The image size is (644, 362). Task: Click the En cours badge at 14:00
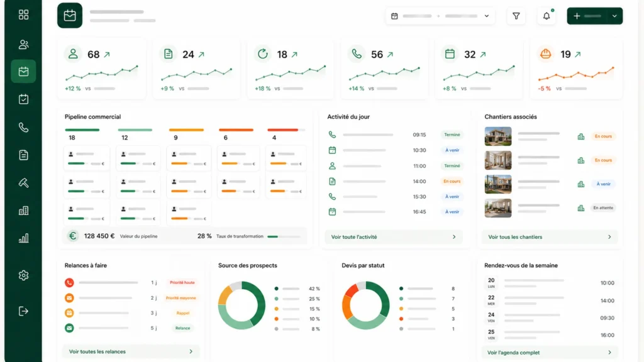click(452, 181)
